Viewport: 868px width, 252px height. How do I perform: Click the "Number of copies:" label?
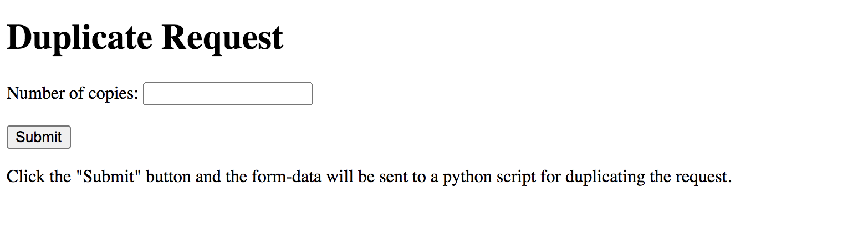click(x=72, y=94)
